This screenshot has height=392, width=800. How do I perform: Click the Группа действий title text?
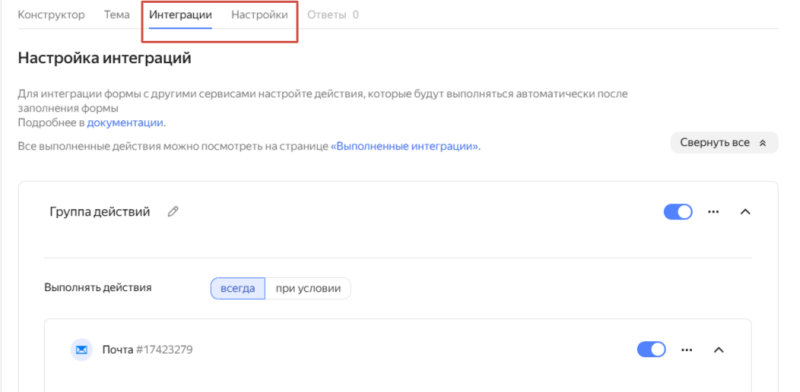(100, 212)
